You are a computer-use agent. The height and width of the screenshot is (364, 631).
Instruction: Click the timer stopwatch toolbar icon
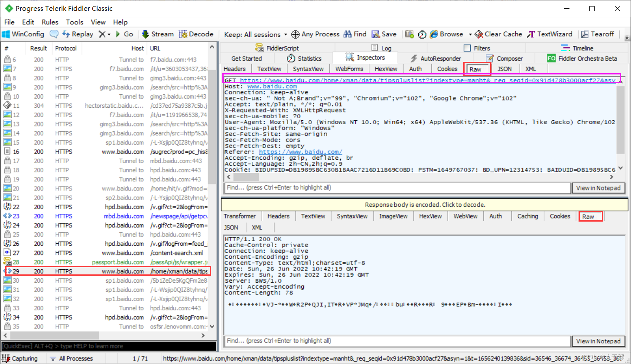pos(422,34)
